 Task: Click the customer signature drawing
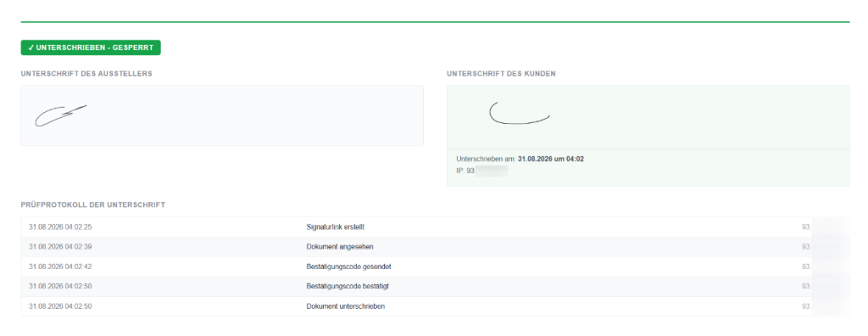[x=519, y=113]
